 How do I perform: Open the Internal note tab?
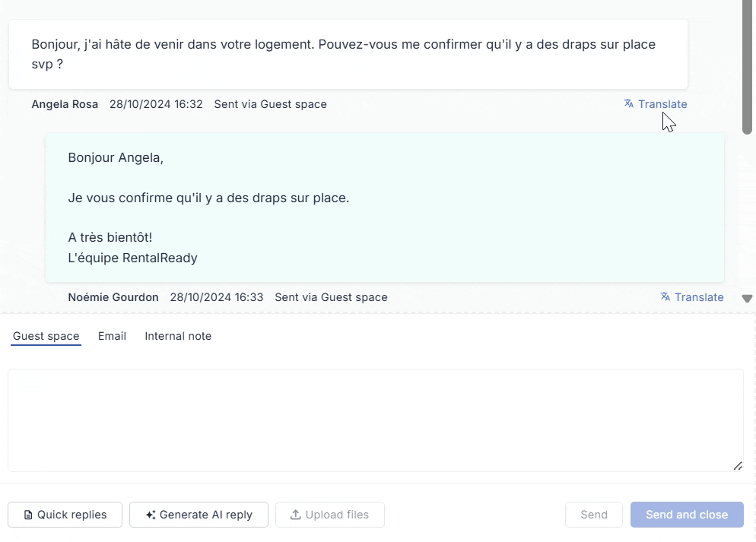click(x=178, y=336)
